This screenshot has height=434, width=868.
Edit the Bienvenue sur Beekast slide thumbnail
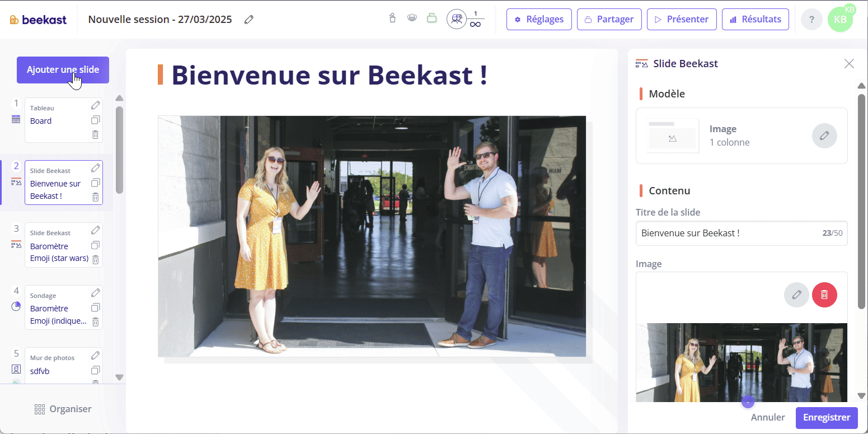(96, 167)
